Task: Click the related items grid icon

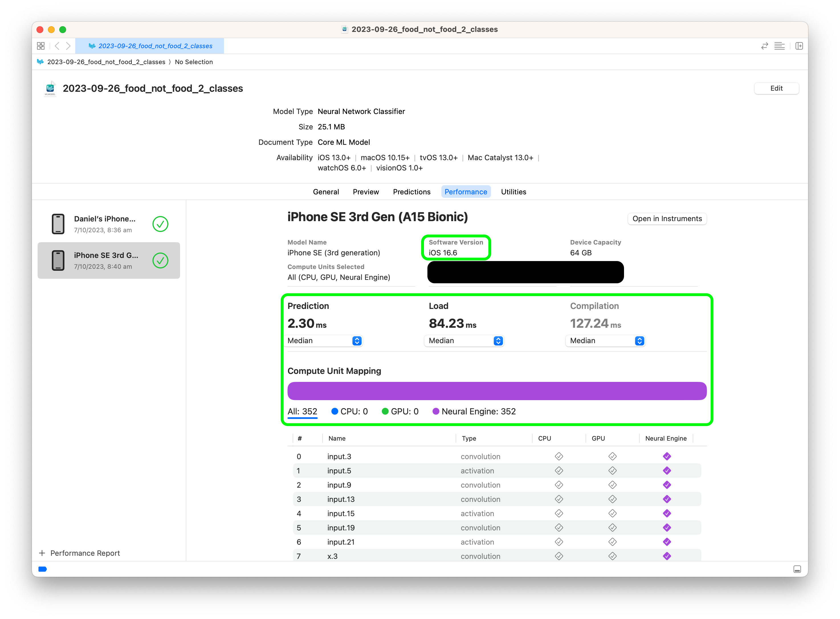Action: (x=41, y=46)
